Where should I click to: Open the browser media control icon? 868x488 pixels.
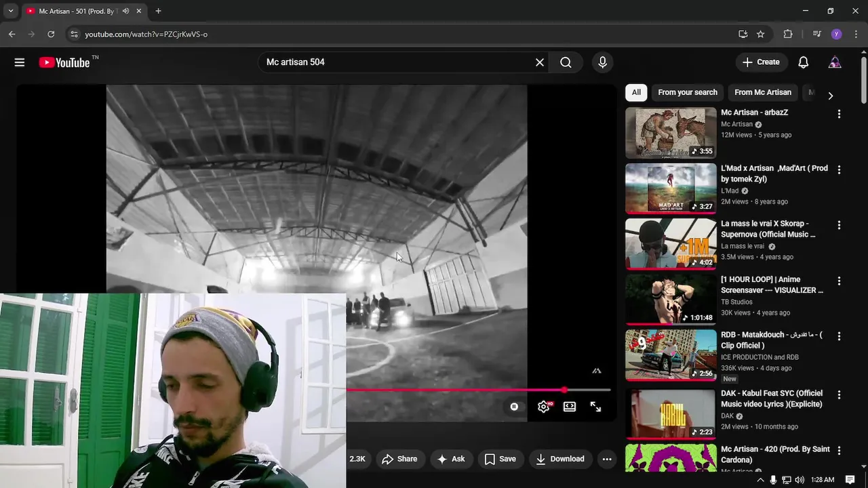click(817, 34)
